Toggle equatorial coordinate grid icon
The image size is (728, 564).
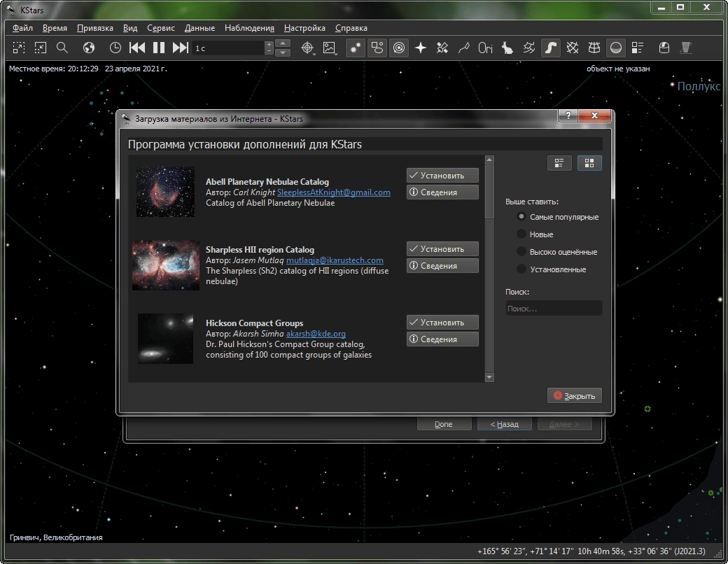[573, 48]
